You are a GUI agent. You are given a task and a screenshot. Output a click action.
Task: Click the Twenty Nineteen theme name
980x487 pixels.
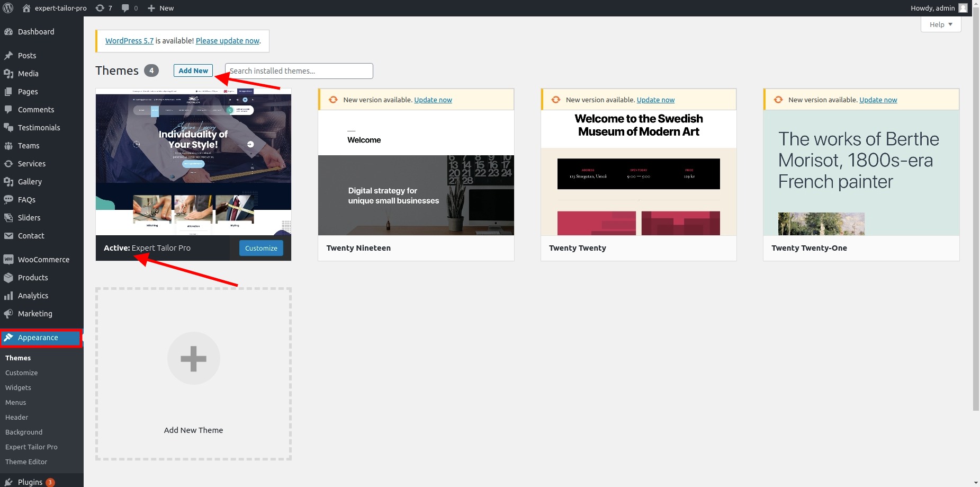point(358,248)
